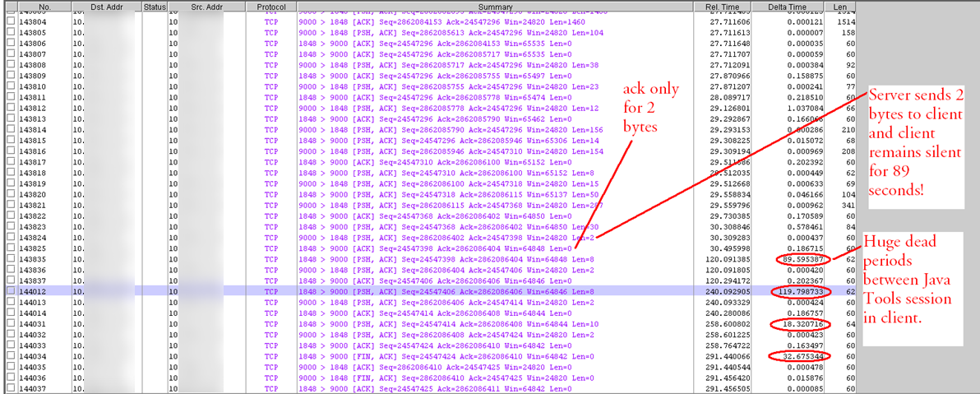The image size is (980, 394).
Task: Select the checkbox of packet 144037
Action: click(x=10, y=388)
